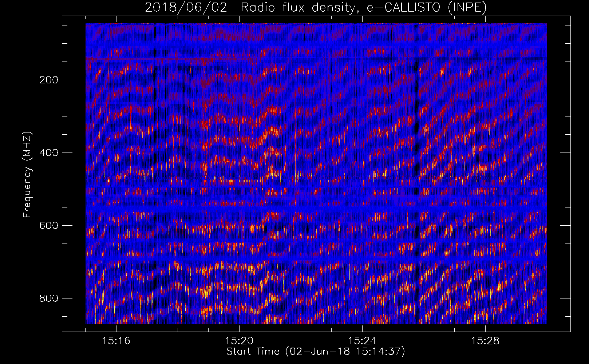Viewport: 589px width, 364px height.
Task: Click the 15:24 time tick label
Action: (362, 341)
